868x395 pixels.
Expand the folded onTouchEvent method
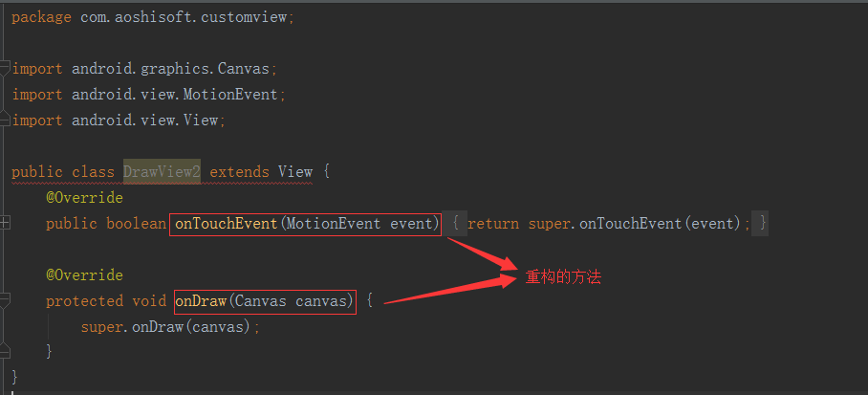click(5, 223)
